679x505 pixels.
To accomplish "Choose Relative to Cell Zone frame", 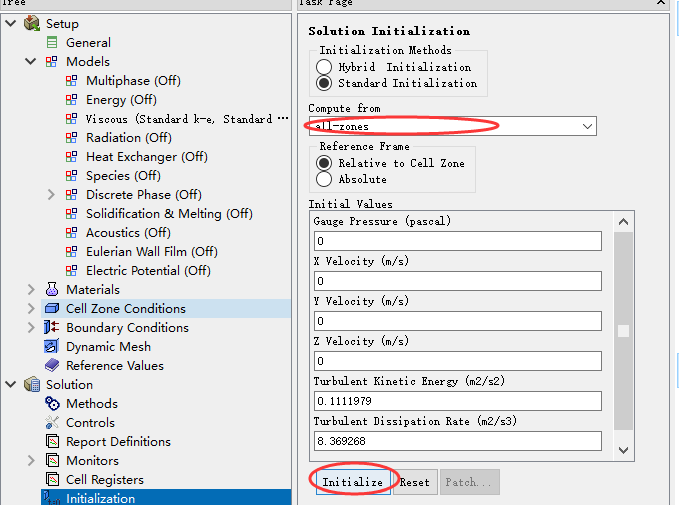I will pos(324,163).
